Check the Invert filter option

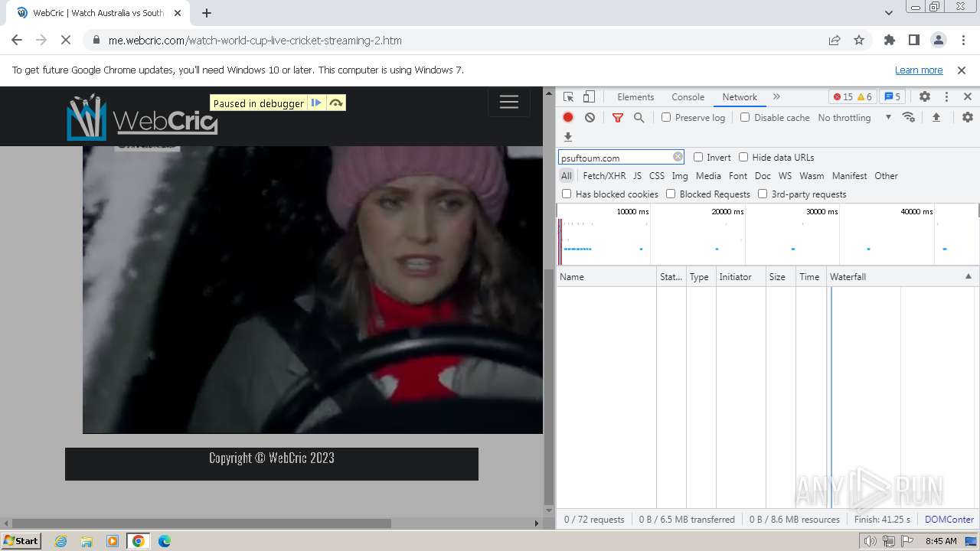click(698, 157)
